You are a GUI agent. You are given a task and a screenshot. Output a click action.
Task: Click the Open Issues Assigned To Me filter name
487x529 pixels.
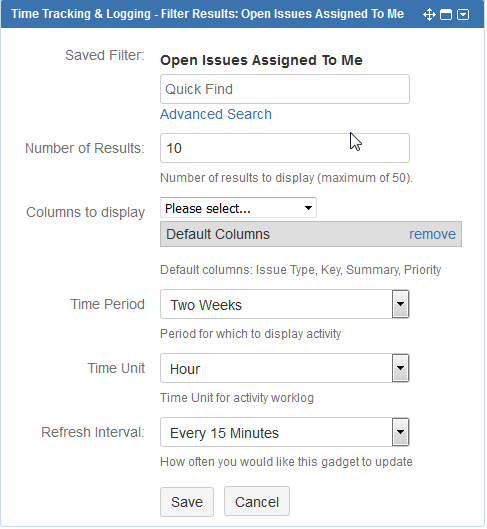pyautogui.click(x=262, y=61)
